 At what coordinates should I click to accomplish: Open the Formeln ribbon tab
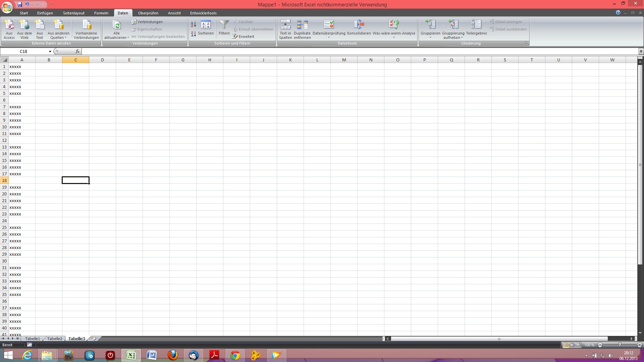point(101,13)
